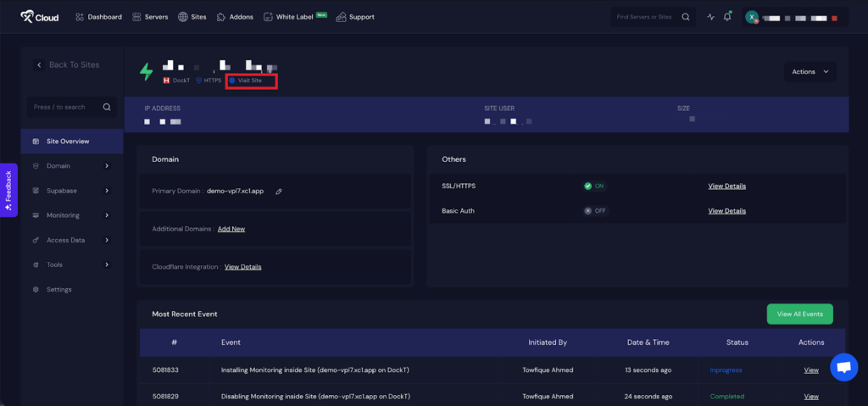The image size is (868, 406).
Task: Toggle the Basic Auth OFF status
Action: [594, 211]
